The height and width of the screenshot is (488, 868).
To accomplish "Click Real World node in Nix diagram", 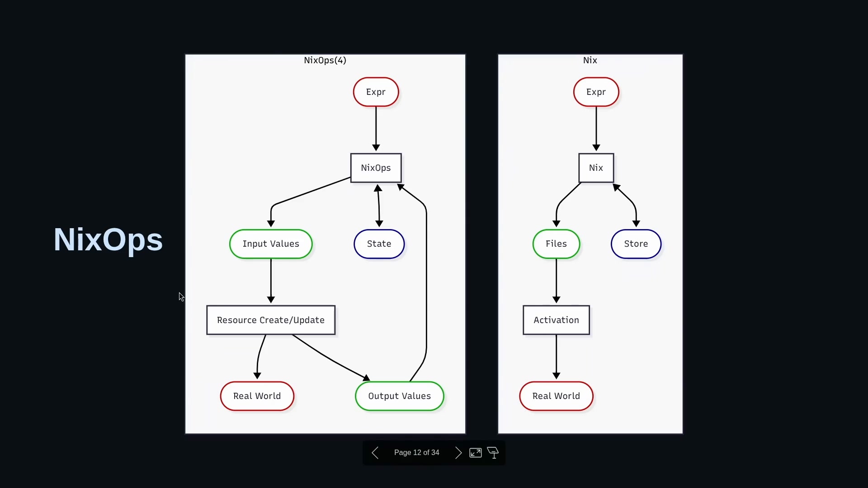I will (x=556, y=396).
